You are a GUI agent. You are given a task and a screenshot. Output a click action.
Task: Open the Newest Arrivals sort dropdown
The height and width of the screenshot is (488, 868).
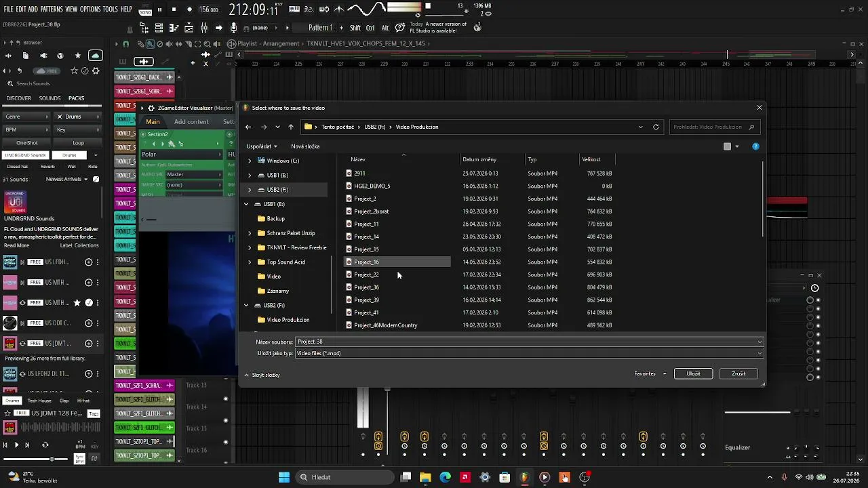tap(67, 179)
